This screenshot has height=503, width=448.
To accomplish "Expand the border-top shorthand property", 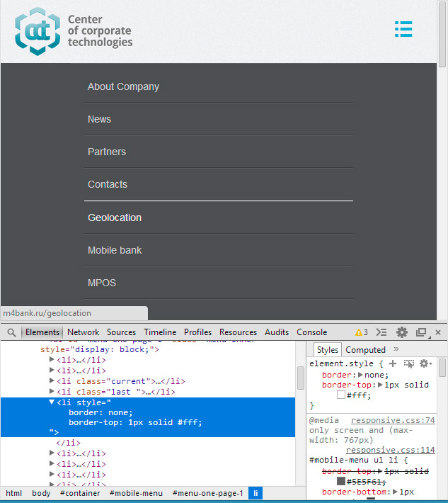I will (381, 385).
